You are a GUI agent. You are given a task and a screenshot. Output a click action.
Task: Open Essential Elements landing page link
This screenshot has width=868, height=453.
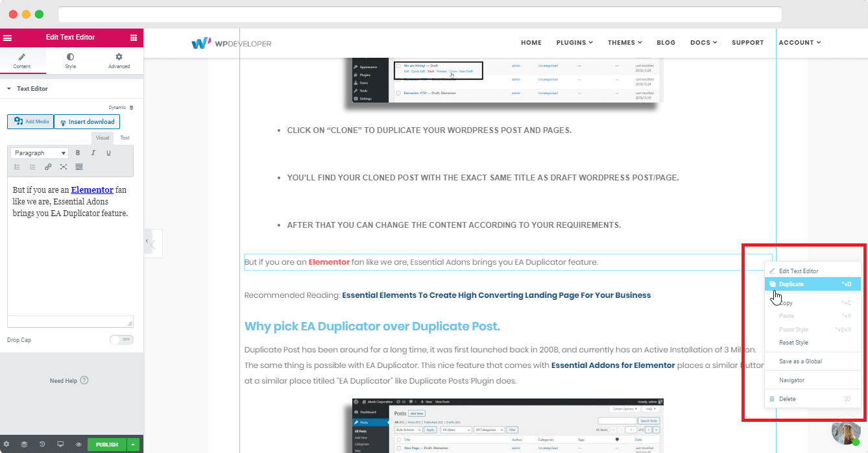(x=496, y=295)
